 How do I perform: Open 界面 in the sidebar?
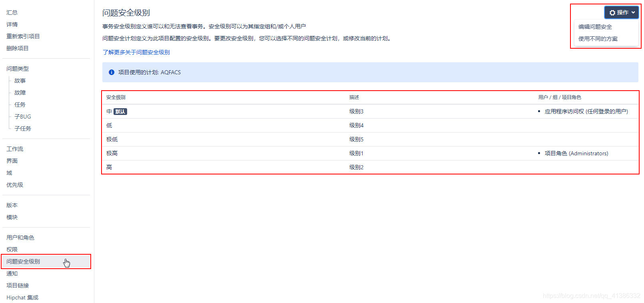coord(12,161)
